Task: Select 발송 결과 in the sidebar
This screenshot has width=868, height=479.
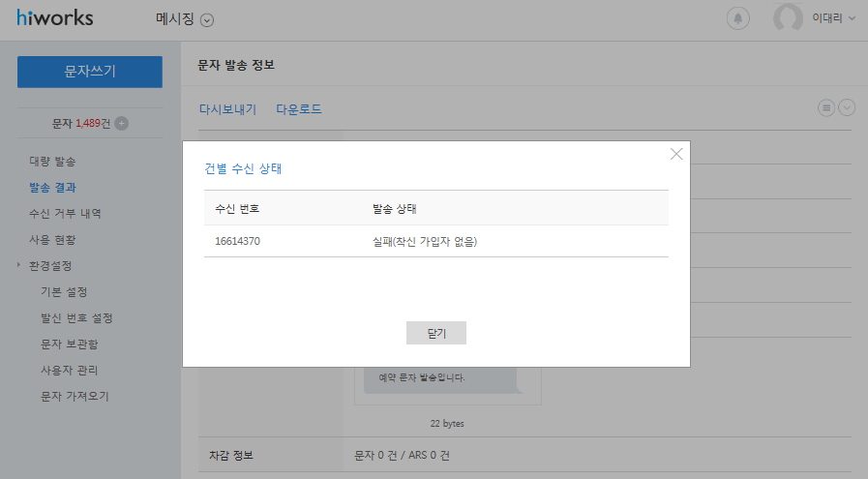Action: click(x=52, y=187)
